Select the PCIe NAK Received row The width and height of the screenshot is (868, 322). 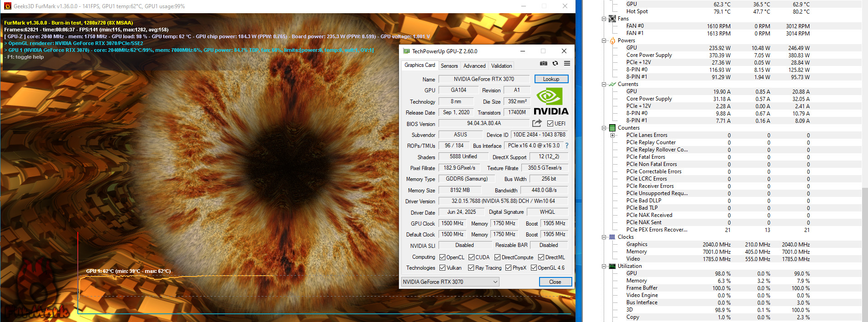pyautogui.click(x=732, y=215)
